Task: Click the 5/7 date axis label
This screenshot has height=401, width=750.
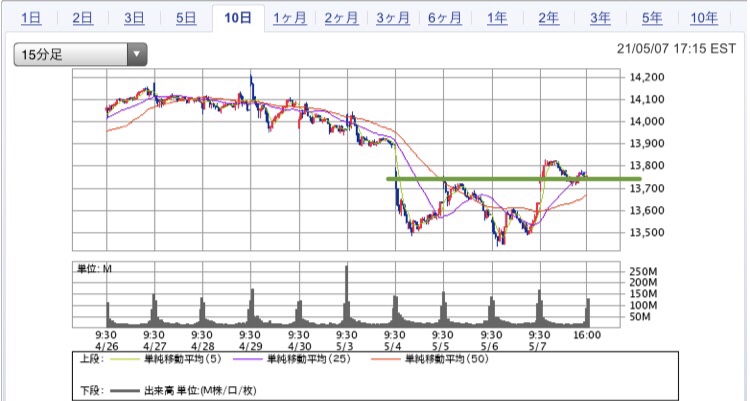Action: (x=537, y=346)
